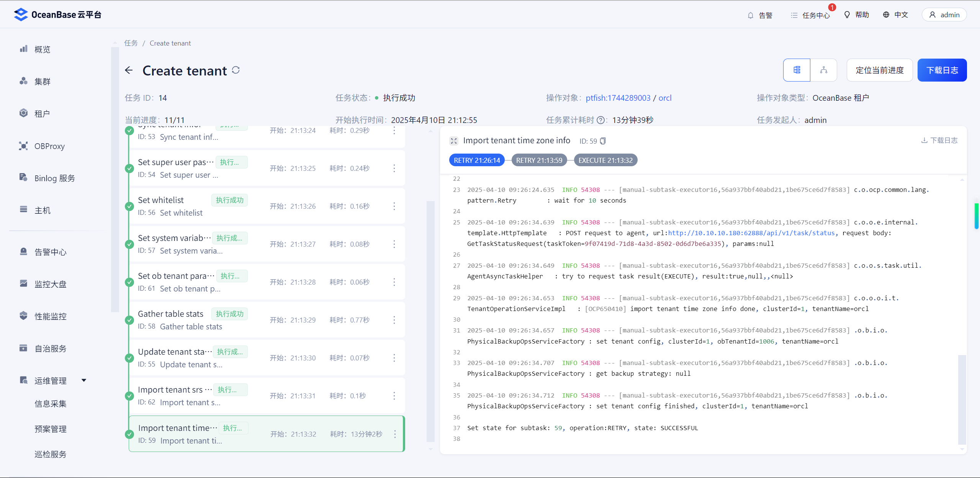The image size is (980, 478).
Task: Open more options for Set whitelist subtask
Action: [x=394, y=206]
